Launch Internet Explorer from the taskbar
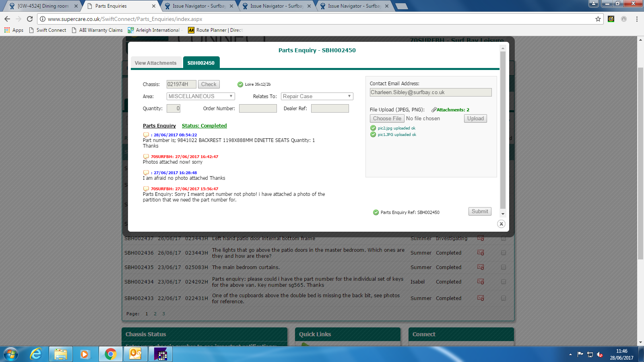 coord(36,354)
